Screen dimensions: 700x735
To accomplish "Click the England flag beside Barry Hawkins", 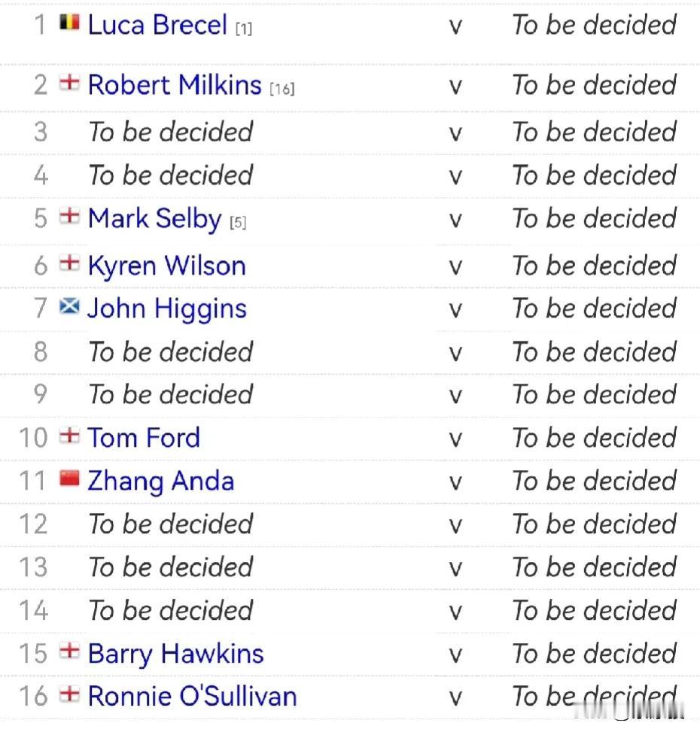I will coord(69,651).
